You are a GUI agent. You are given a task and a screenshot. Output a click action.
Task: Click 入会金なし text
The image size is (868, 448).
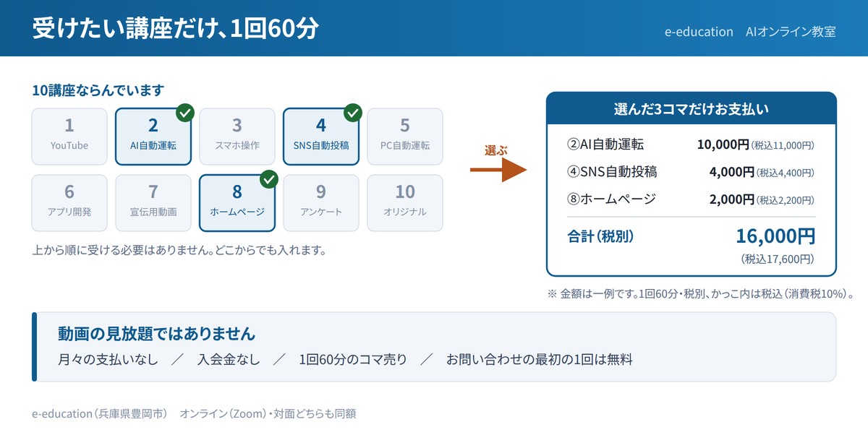click(228, 359)
